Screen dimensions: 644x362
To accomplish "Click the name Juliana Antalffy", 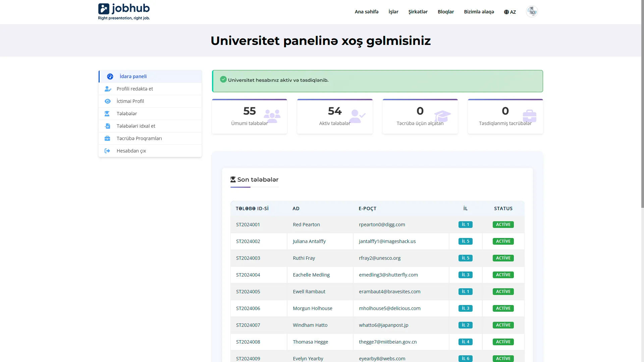I will (309, 241).
